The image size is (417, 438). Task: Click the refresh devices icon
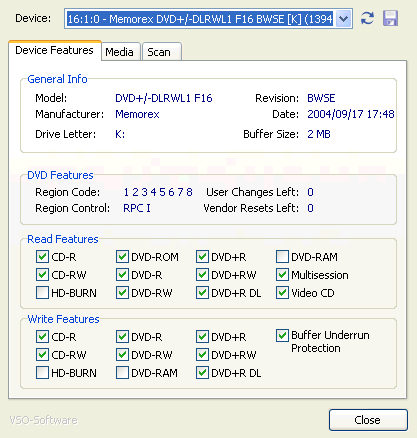[x=367, y=18]
